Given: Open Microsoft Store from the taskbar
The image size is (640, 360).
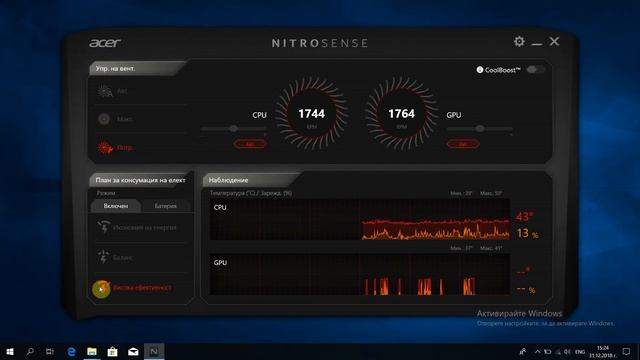Looking at the screenshot, I should click(112, 351).
